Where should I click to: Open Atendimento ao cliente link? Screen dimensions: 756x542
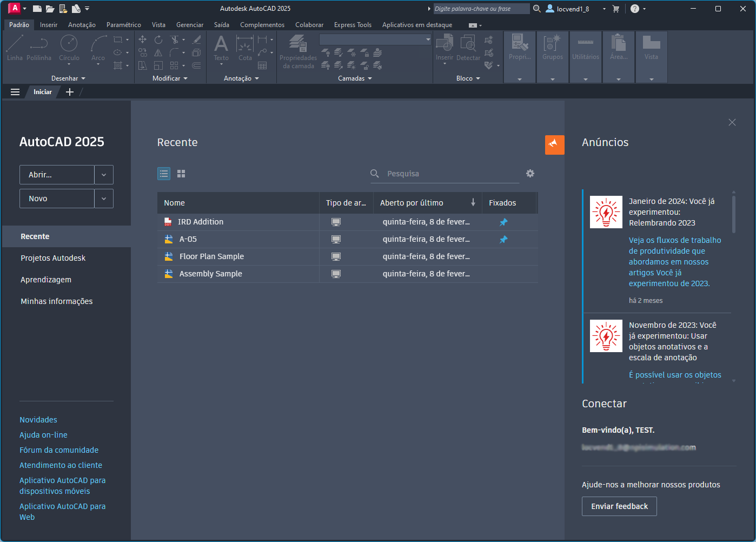(61, 465)
